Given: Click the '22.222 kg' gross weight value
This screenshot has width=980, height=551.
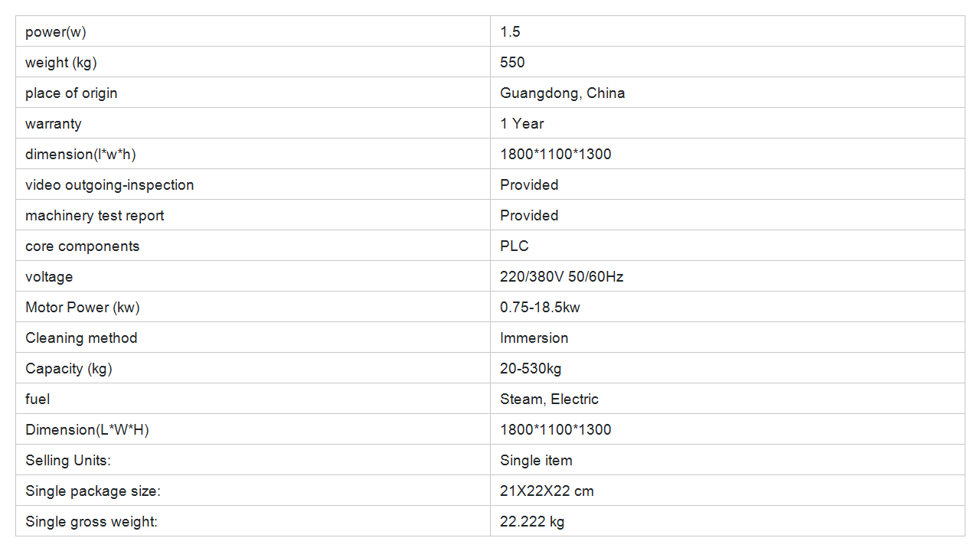Looking at the screenshot, I should pos(532,521).
